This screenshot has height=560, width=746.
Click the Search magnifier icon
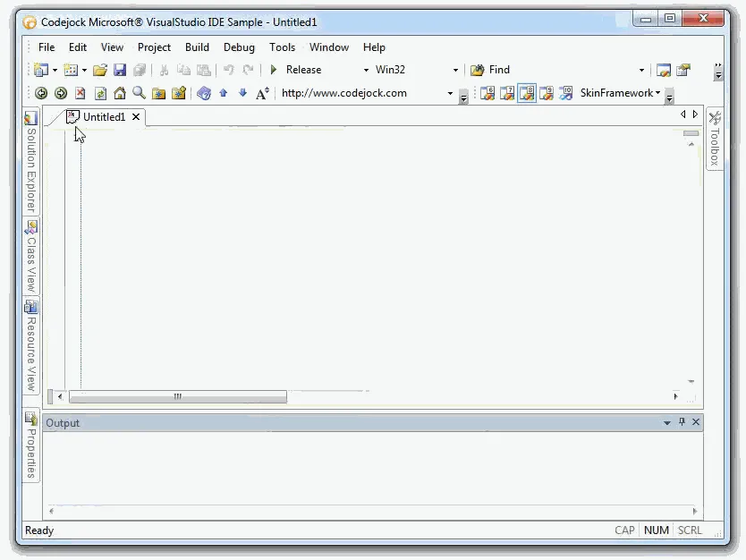[139, 93]
